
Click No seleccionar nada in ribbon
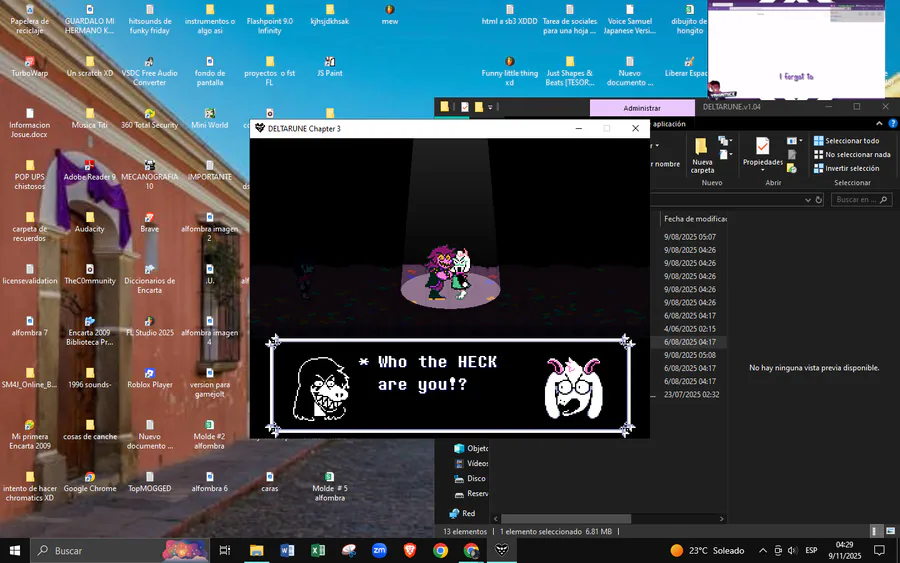click(852, 154)
